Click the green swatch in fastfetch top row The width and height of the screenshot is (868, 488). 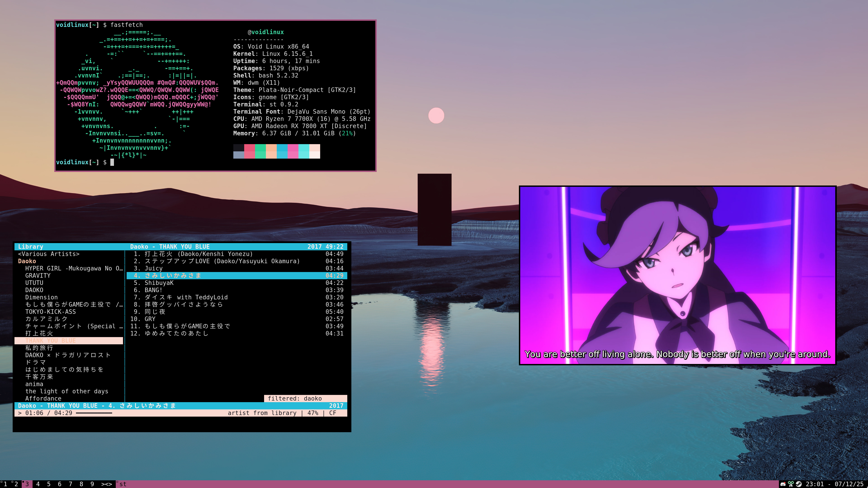(x=260, y=148)
